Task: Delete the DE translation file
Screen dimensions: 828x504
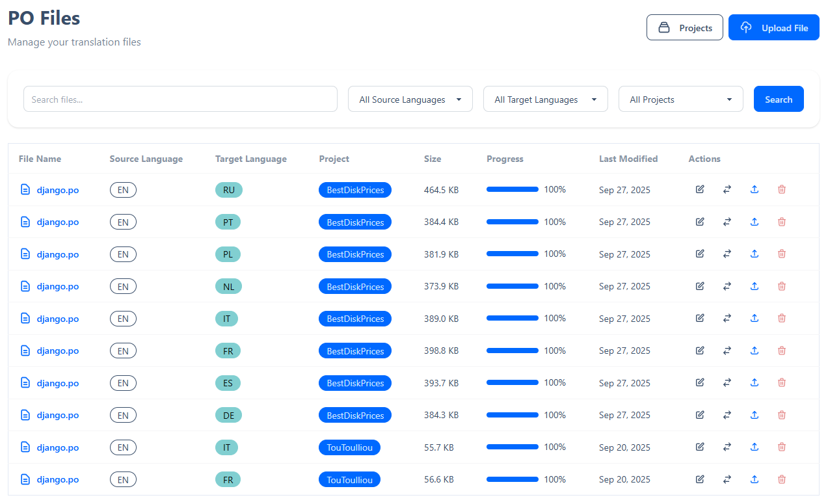Action: (x=782, y=415)
